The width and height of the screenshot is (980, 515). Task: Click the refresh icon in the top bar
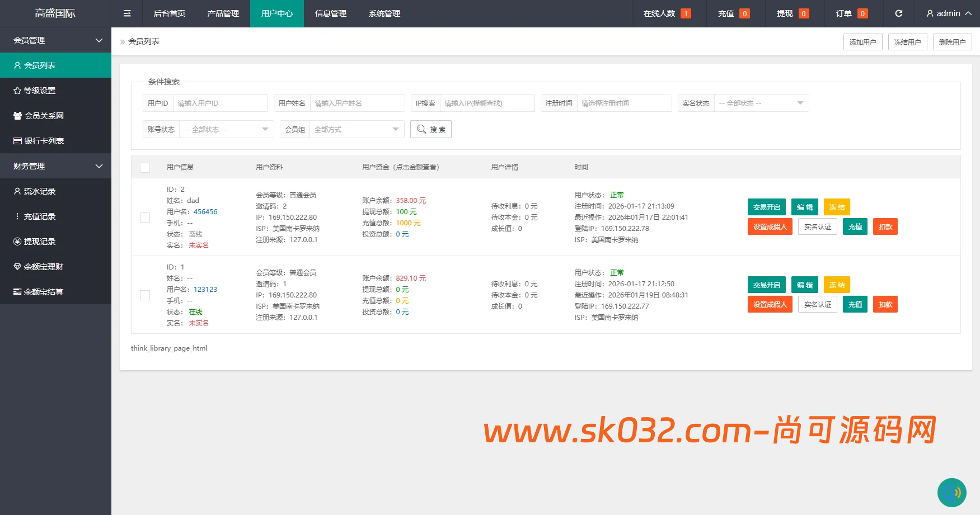[x=899, y=13]
